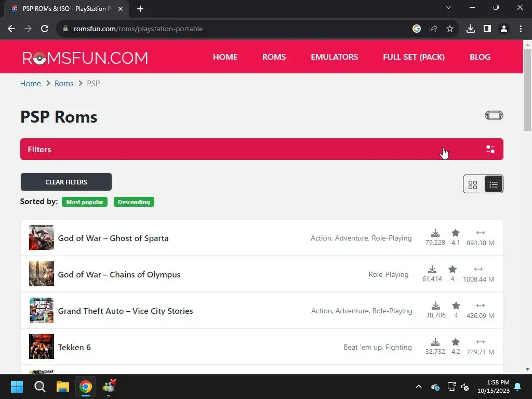Click the size arrow icon for Chains of Olympus
Viewport: 532px width, 399px height.
point(478,269)
